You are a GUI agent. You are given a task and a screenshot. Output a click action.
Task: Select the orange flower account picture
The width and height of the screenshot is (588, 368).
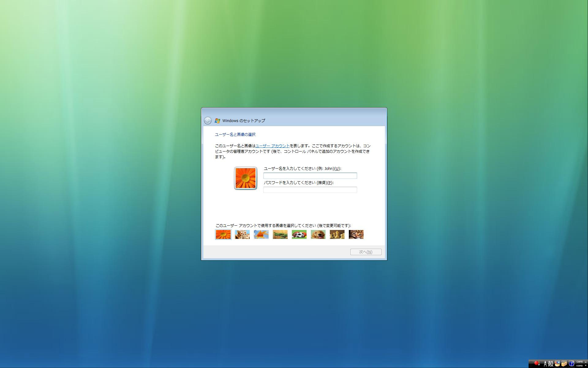[x=223, y=235]
